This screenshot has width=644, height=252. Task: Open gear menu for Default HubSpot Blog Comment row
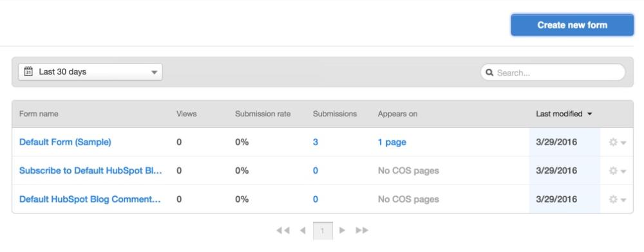[x=618, y=199]
